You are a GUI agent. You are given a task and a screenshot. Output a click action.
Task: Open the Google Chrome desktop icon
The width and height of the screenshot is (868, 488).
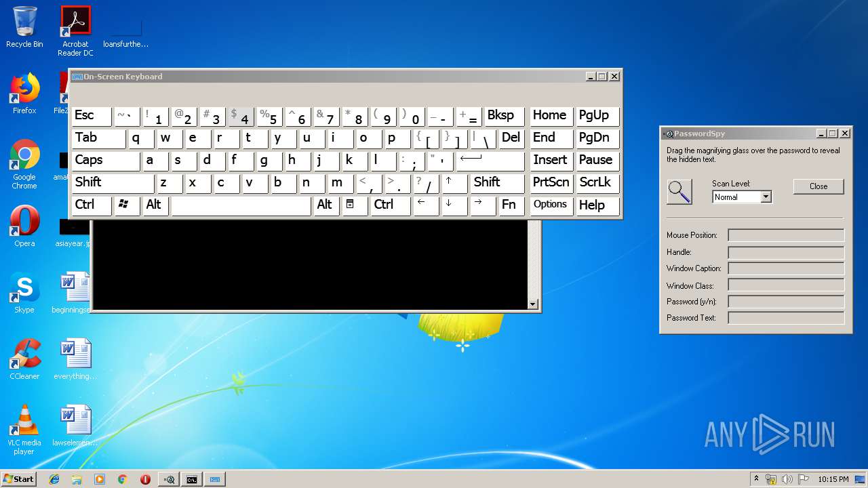(x=24, y=164)
